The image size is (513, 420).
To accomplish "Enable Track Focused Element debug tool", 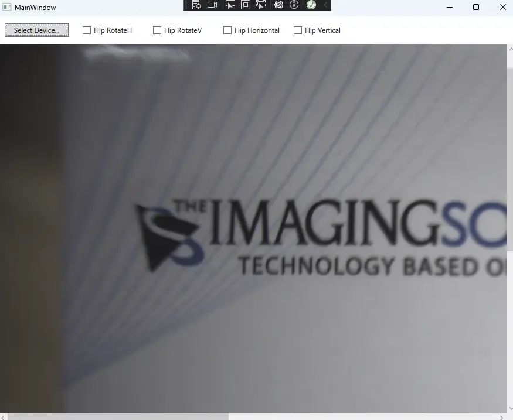I will tap(261, 5).
